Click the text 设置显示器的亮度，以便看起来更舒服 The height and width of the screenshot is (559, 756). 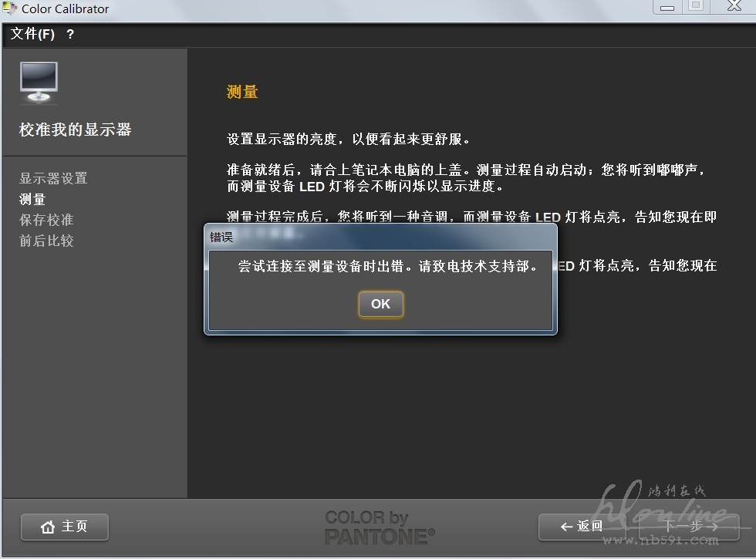coord(348,140)
